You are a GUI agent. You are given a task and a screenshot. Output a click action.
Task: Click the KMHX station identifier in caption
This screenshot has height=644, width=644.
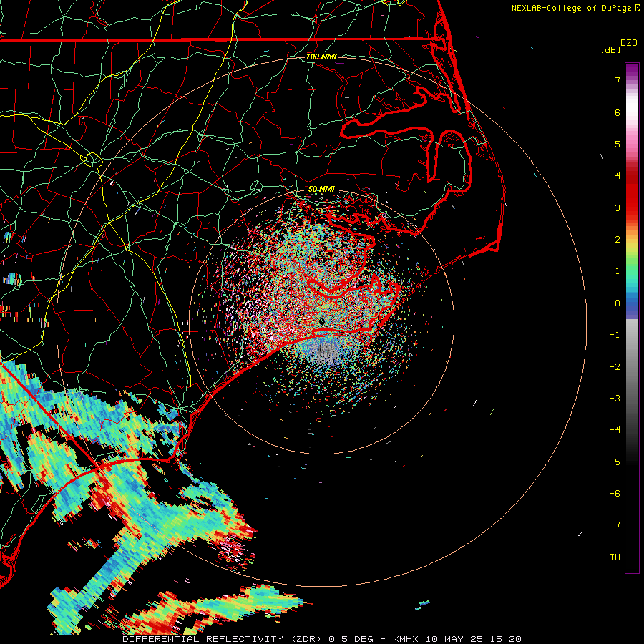407,639
